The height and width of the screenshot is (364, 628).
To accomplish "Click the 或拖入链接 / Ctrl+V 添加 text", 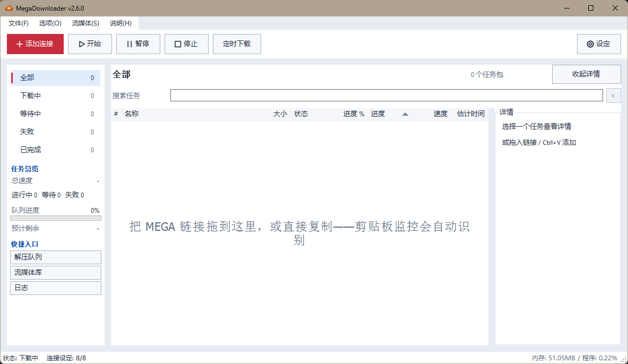I will (x=539, y=143).
